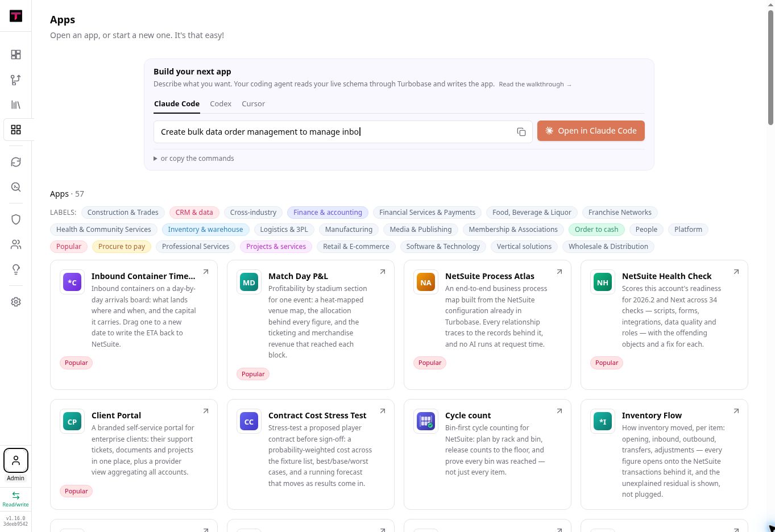Open the query search console icon
Viewport: 775px width, 532px height.
pyautogui.click(x=16, y=187)
